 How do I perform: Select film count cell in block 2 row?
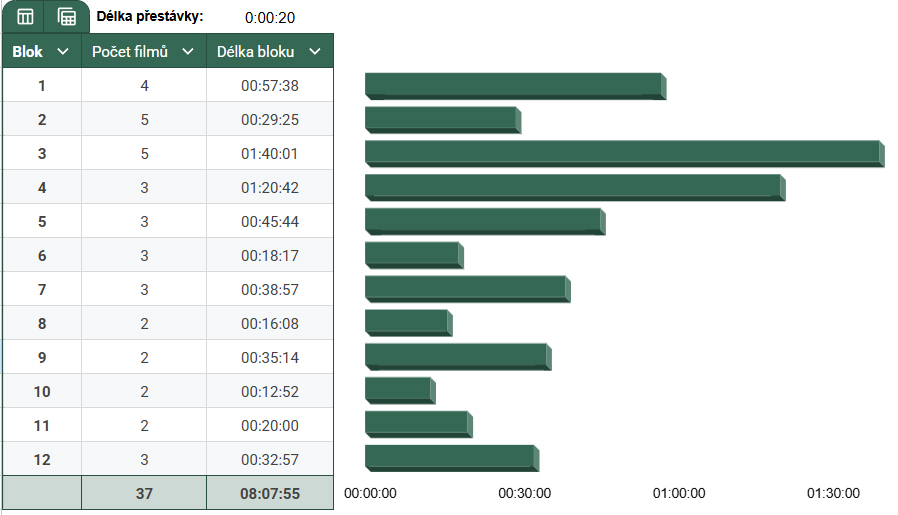click(144, 120)
